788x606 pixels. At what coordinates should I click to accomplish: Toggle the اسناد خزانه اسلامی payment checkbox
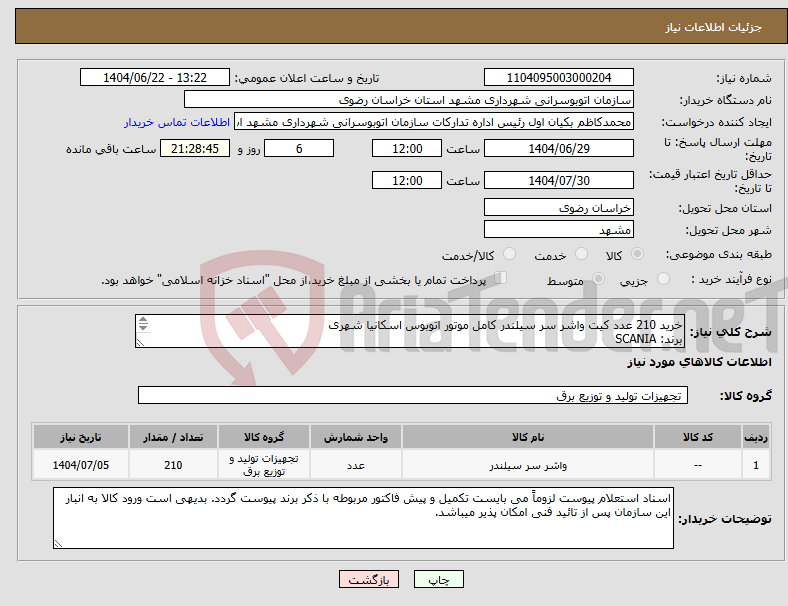501,278
